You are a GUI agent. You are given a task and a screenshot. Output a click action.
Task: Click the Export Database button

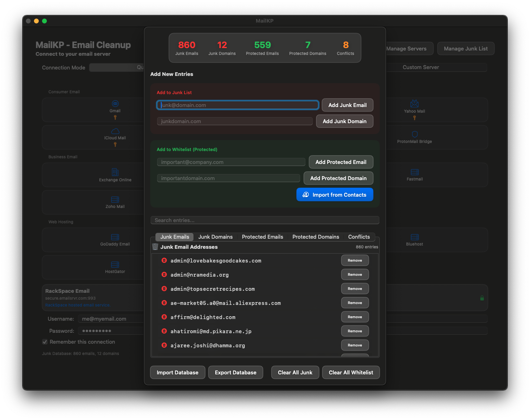click(x=236, y=372)
